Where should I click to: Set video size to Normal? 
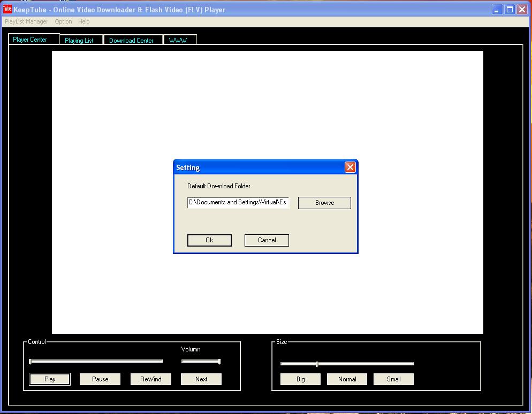347,379
